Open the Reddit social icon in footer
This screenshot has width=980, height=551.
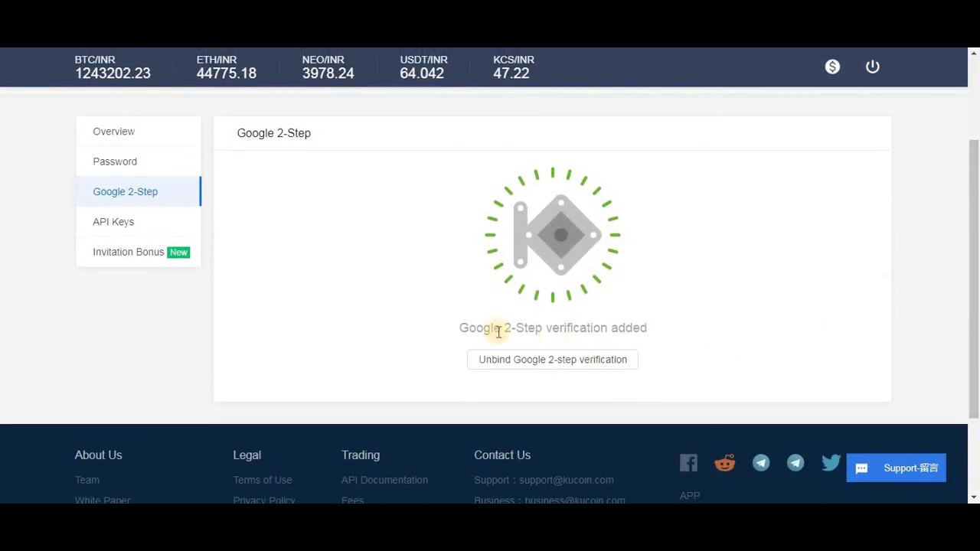724,463
